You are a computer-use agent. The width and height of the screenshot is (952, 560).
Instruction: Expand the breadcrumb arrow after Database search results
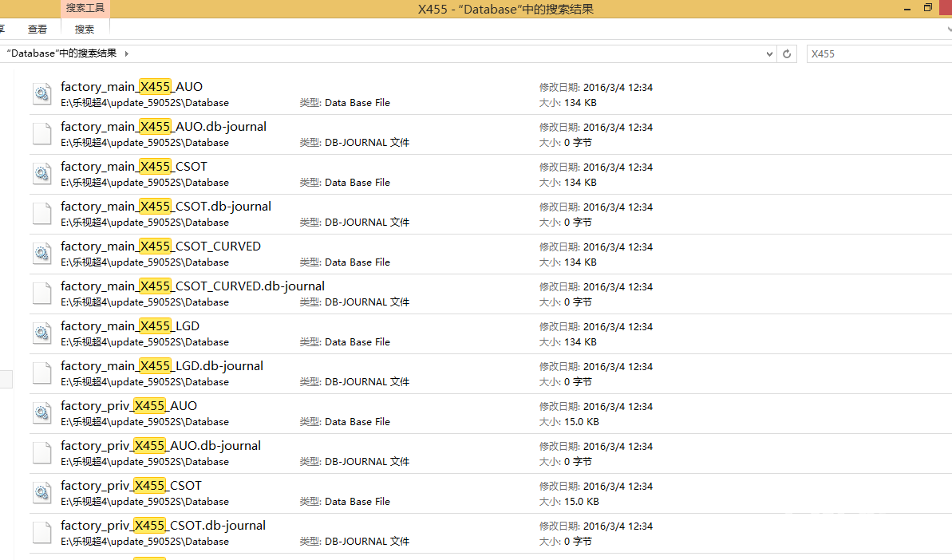pos(126,53)
